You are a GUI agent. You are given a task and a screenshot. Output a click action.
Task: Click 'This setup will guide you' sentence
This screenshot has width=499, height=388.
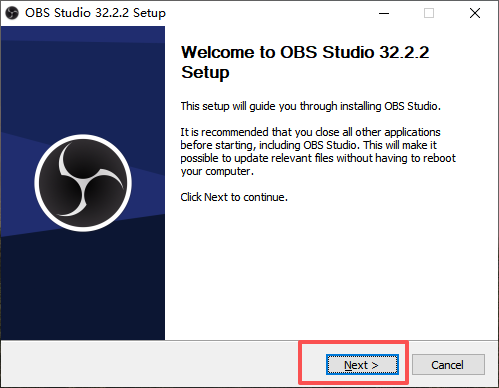[x=311, y=106]
